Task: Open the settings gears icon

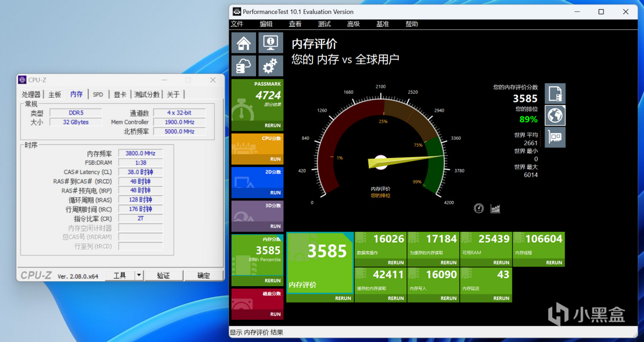Action: point(270,66)
